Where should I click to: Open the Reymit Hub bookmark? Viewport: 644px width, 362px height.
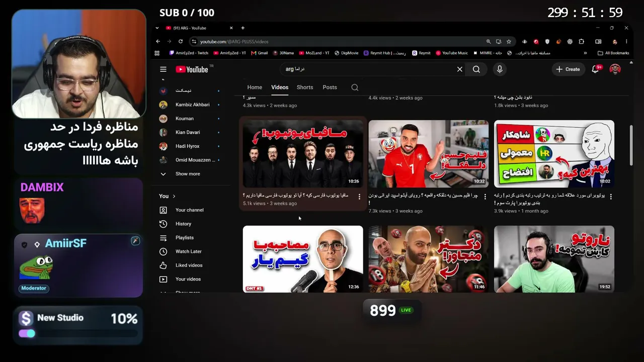coord(385,53)
